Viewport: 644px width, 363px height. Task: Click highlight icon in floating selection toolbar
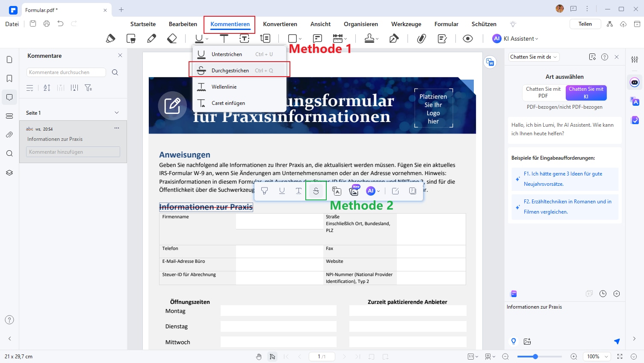coord(265,191)
